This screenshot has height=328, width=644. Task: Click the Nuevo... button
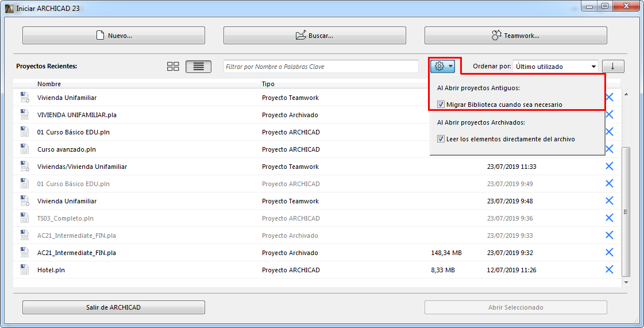114,35
